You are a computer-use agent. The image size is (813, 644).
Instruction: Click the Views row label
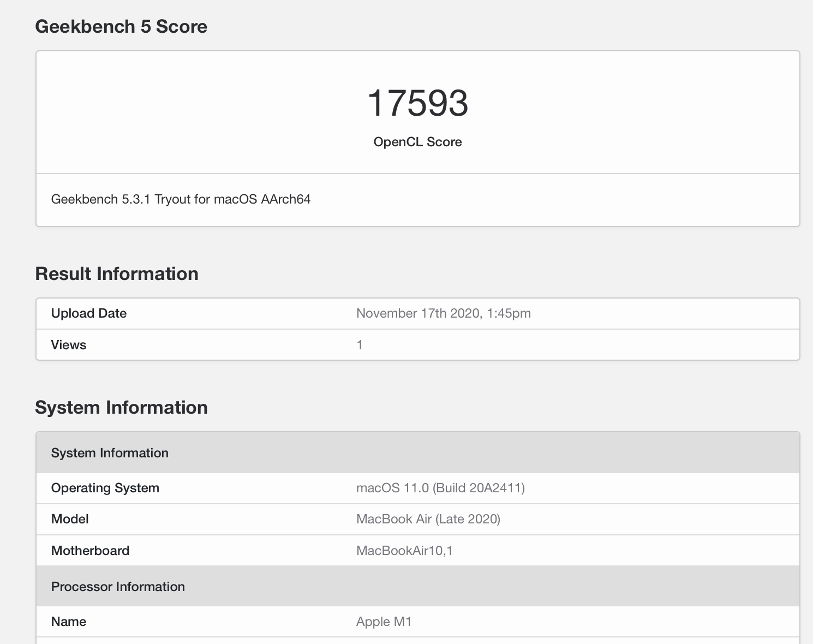(69, 345)
